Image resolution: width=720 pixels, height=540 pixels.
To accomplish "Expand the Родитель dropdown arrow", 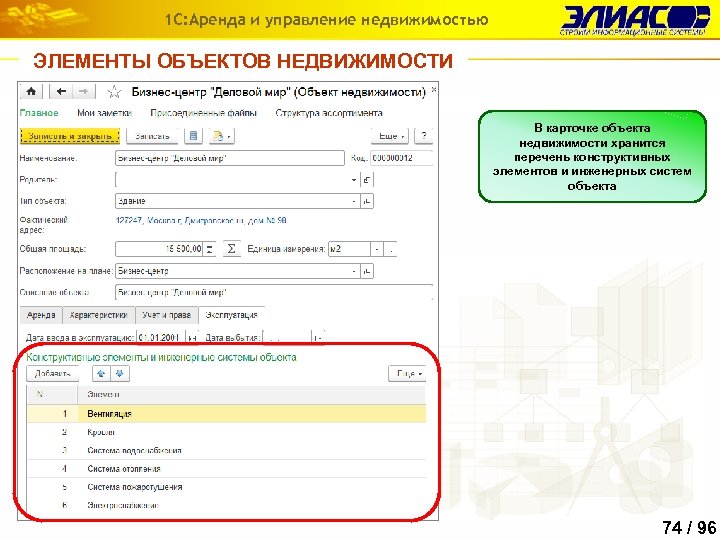I will coord(354,180).
